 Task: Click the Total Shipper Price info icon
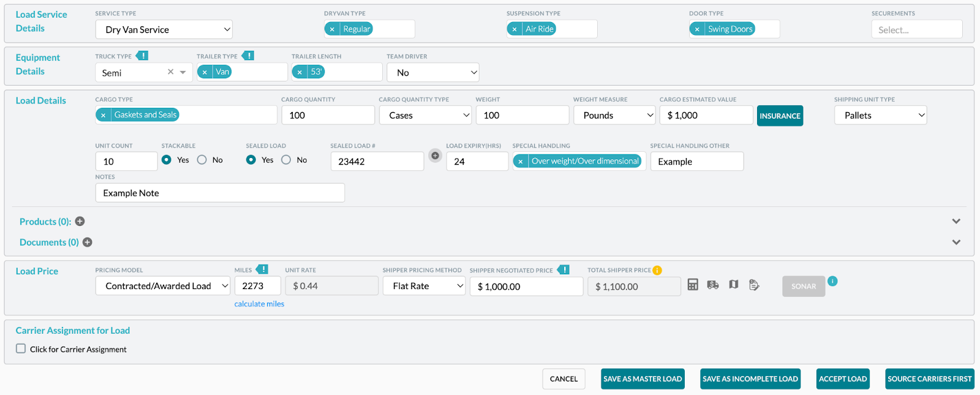[x=657, y=270]
